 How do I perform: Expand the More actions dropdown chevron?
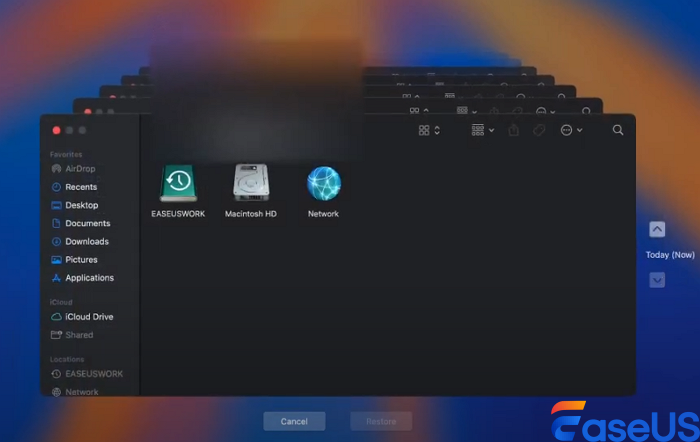[579, 130]
